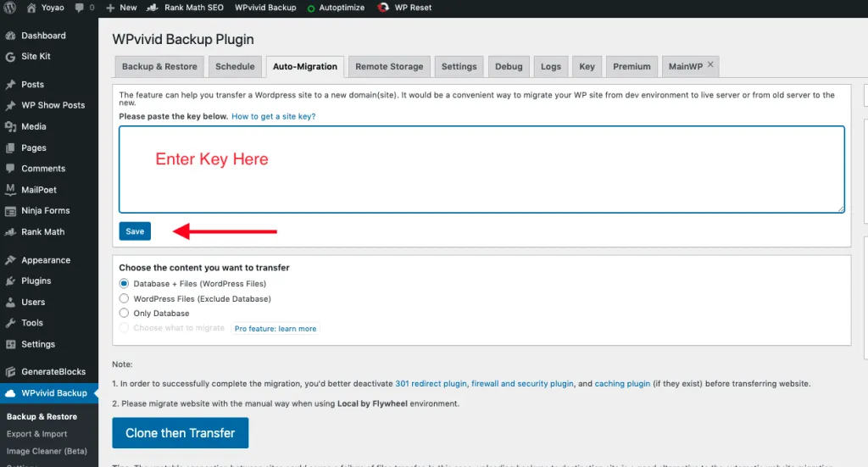This screenshot has width=868, height=467.
Task: Open Rank Math SEO admin bar icon
Action: tap(153, 8)
